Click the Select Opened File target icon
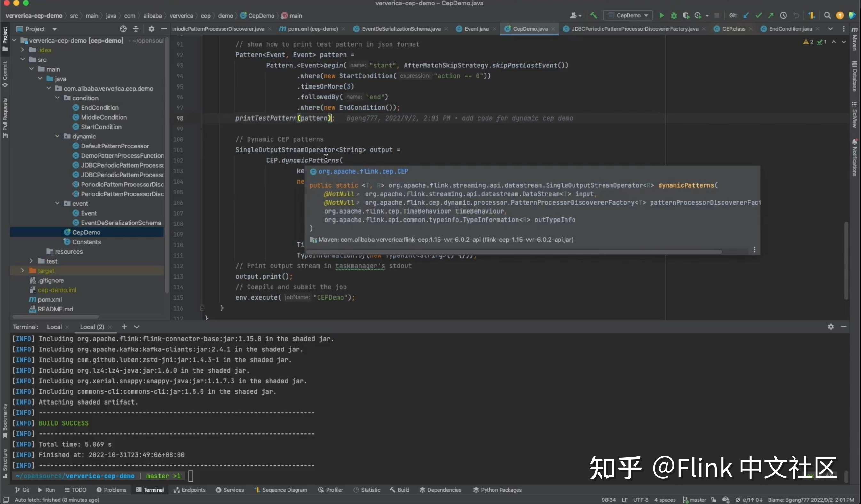 (x=123, y=29)
